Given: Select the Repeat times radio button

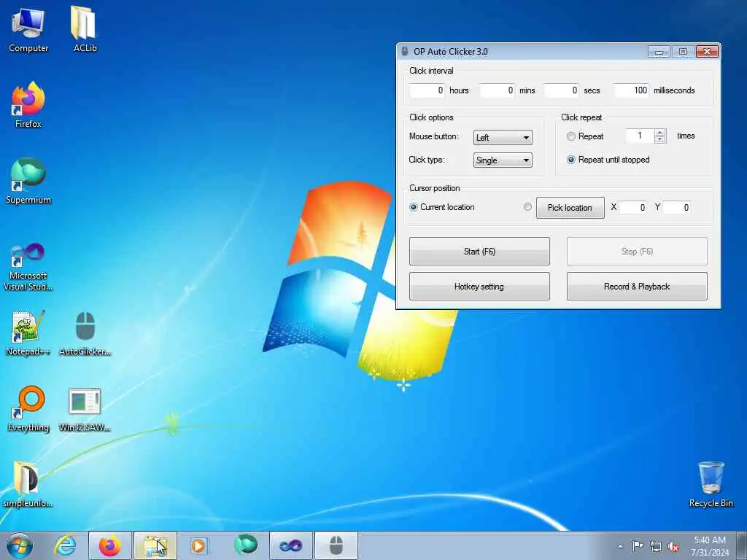Looking at the screenshot, I should [570, 136].
